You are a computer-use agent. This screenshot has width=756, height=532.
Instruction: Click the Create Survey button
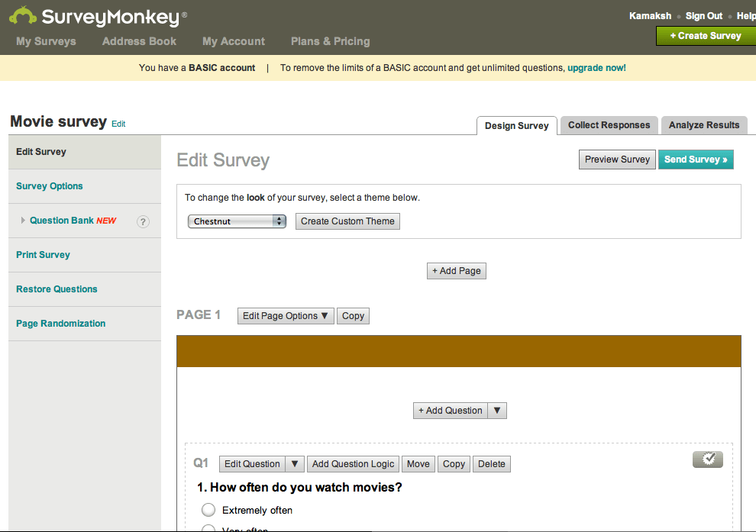[x=706, y=36]
